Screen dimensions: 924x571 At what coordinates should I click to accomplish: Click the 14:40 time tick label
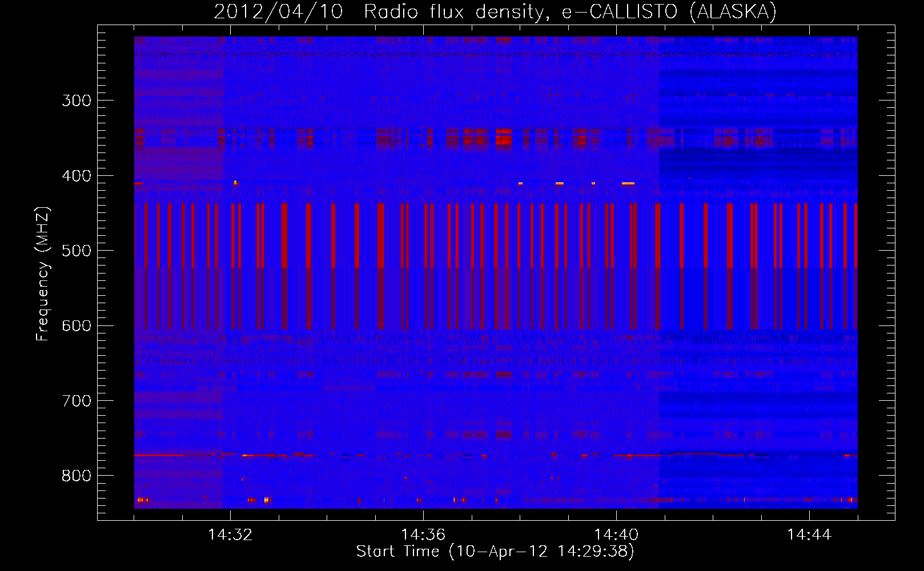(616, 534)
